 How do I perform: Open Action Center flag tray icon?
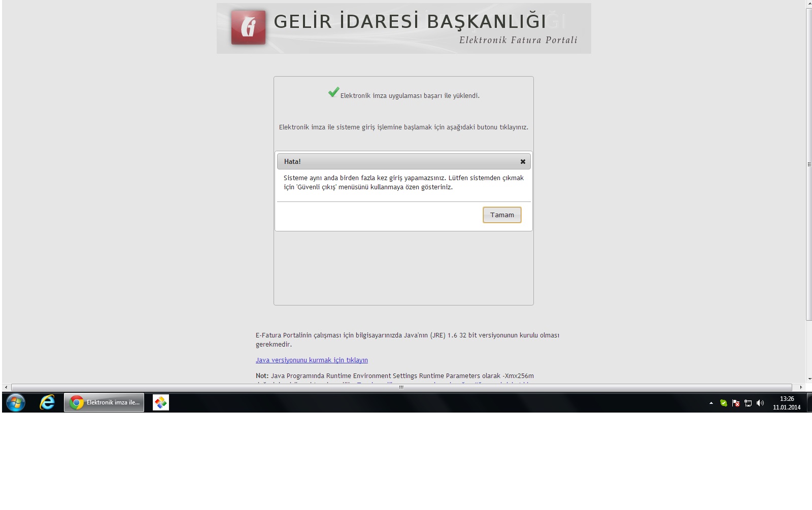coord(736,403)
